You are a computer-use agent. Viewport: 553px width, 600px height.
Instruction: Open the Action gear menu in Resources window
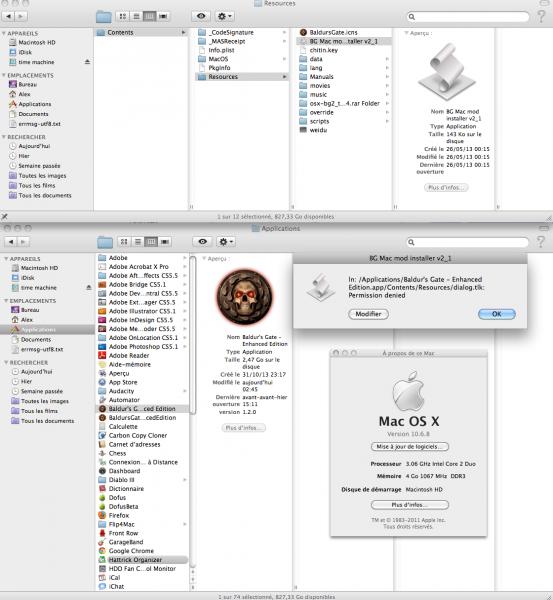(224, 16)
